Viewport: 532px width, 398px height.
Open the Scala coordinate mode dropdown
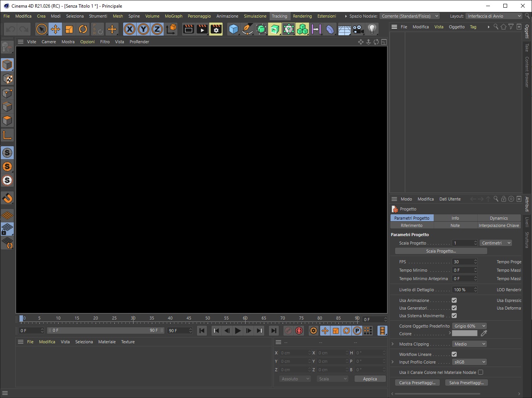[x=332, y=379]
